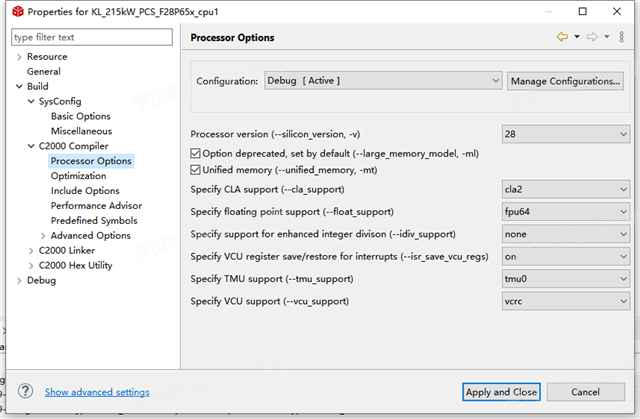
Task: Select Miscellaneous under SysConfig
Action: coord(81,131)
